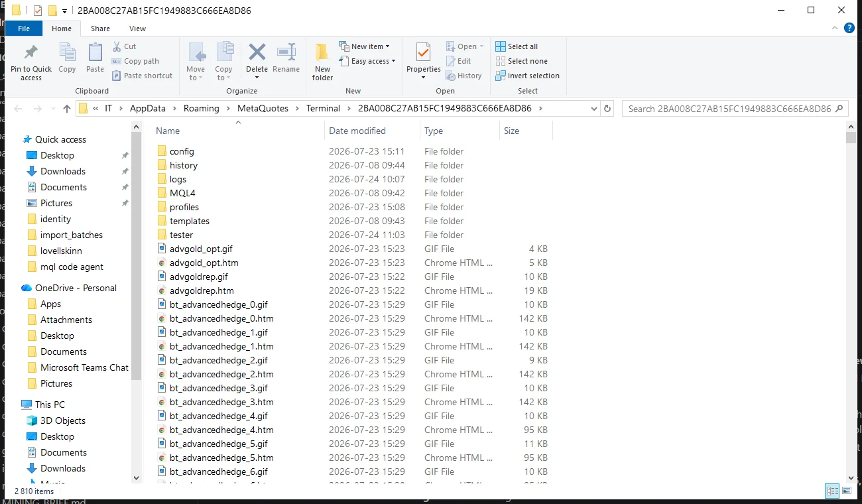This screenshot has width=862, height=504.
Task: Click the Edit button in the ribbon
Action: click(458, 61)
